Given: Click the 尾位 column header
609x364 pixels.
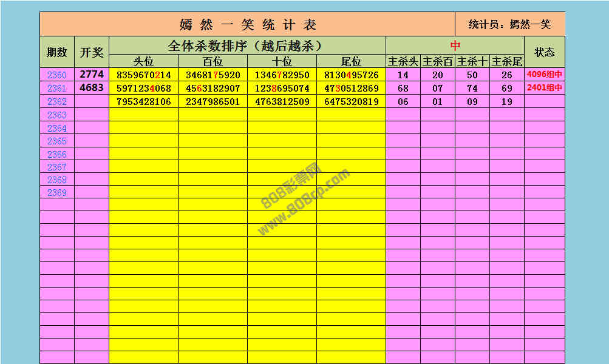Looking at the screenshot, I should pyautogui.click(x=351, y=61).
